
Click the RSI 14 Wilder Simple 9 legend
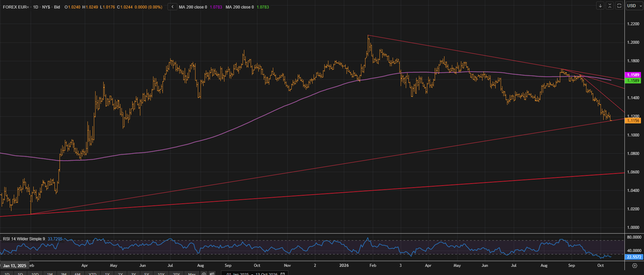tap(25, 239)
